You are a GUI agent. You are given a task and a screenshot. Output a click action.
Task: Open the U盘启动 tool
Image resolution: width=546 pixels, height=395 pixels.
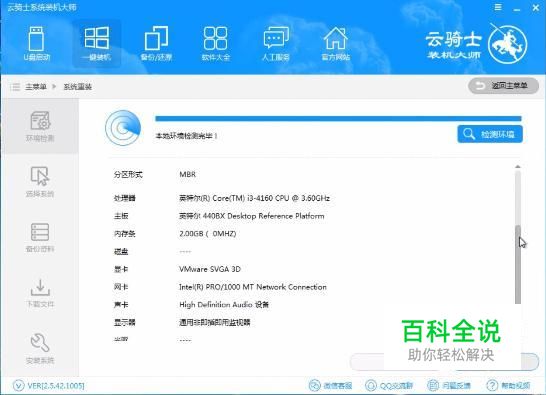(37, 43)
